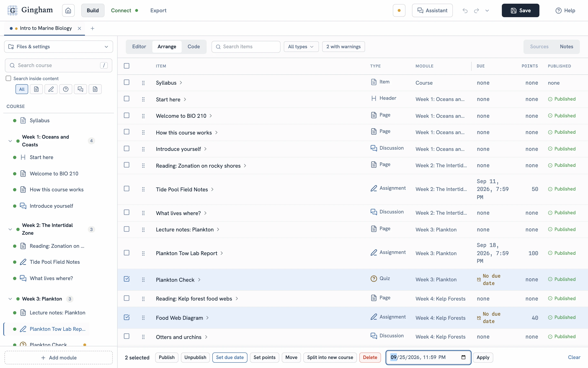Click Set points bulk action
Image resolution: width=588 pixels, height=368 pixels.
click(x=264, y=357)
